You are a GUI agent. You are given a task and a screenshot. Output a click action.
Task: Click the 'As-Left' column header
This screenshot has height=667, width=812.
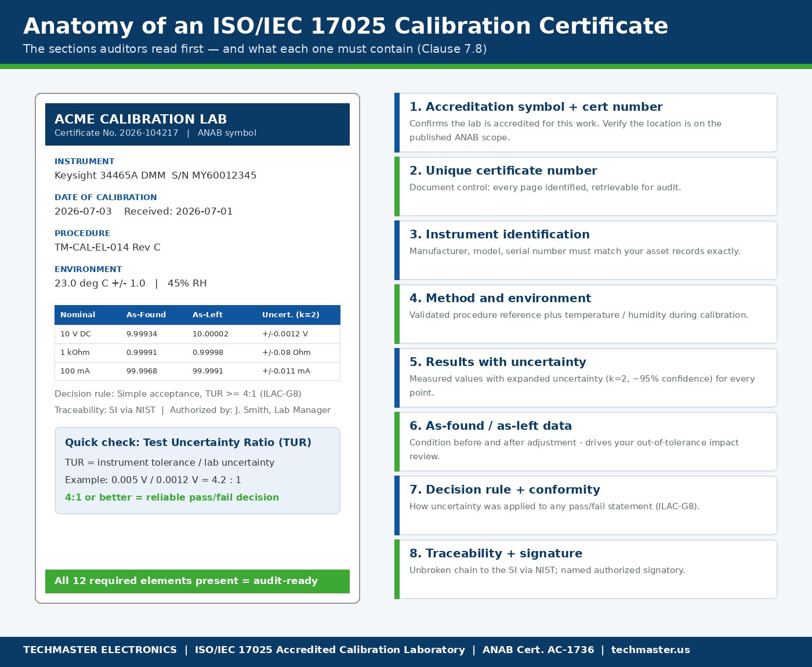tap(208, 315)
